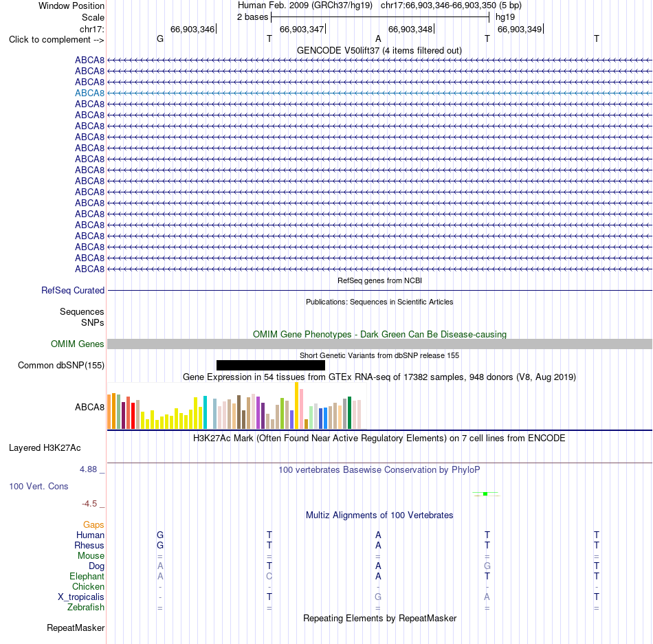This screenshot has width=653, height=644.
Task: Click the Sequences subtrack label
Action: point(82,311)
